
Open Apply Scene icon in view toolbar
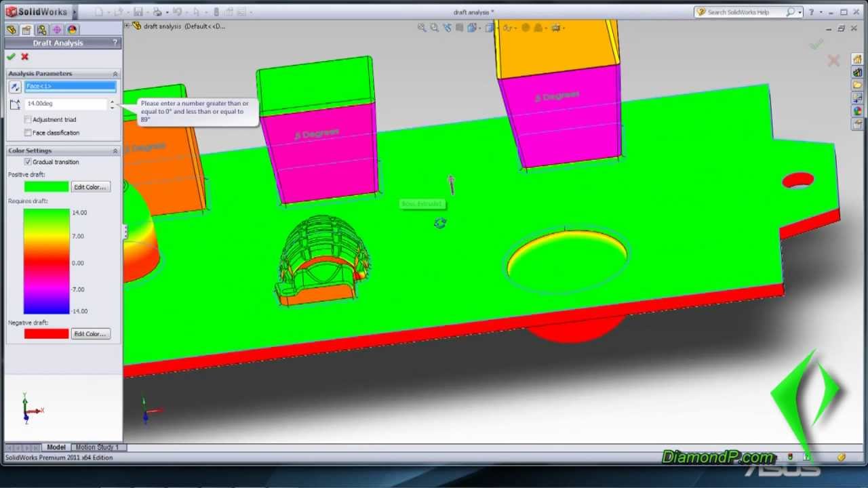tap(538, 28)
